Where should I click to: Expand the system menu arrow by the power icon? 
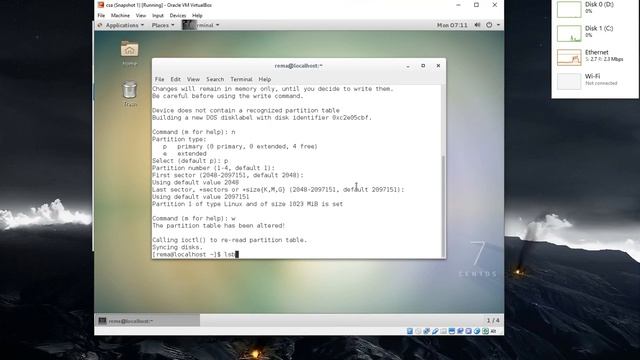coord(498,25)
